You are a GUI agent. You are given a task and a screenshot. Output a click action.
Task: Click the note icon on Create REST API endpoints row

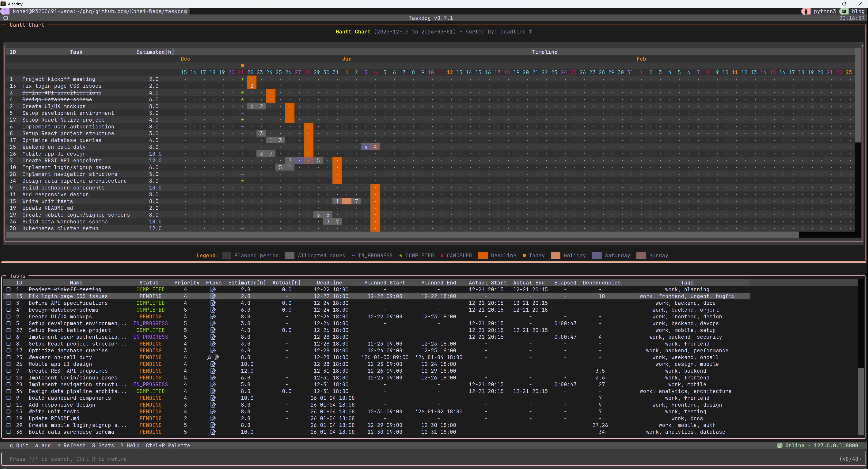point(213,371)
